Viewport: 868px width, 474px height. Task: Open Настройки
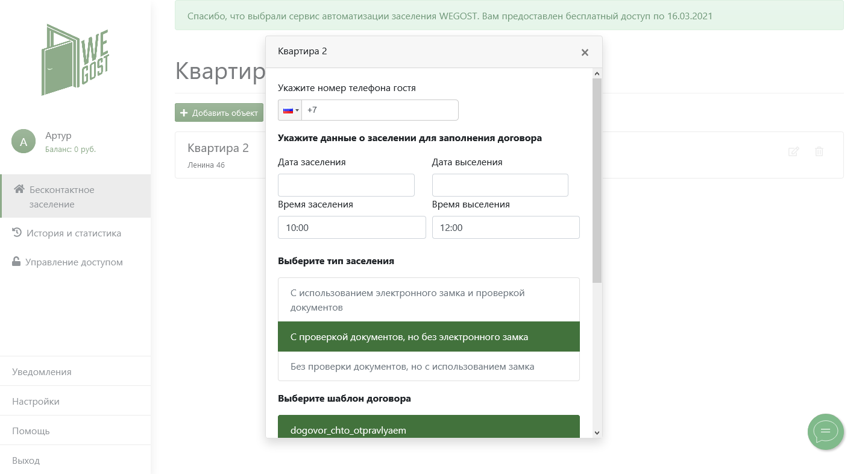pyautogui.click(x=75, y=401)
